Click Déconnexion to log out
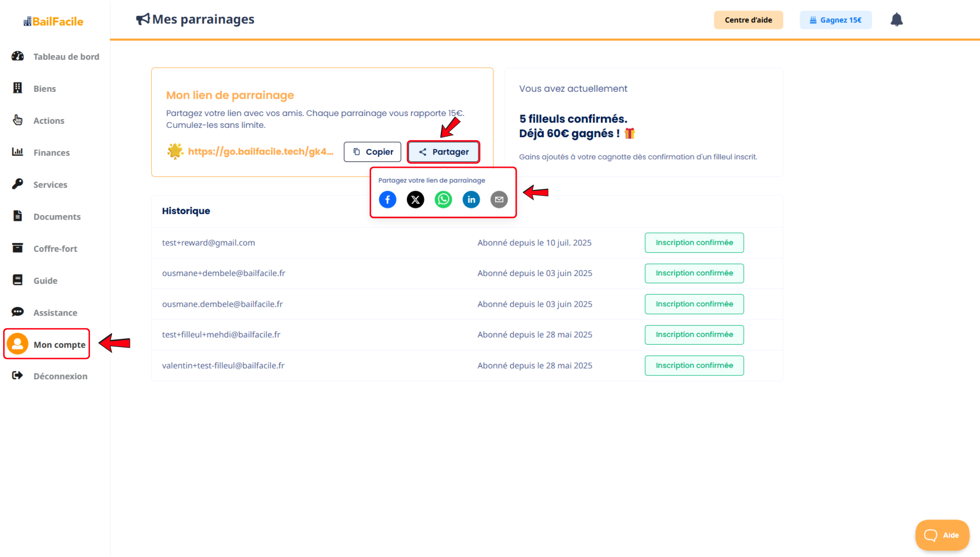The image size is (980, 557). pos(60,376)
